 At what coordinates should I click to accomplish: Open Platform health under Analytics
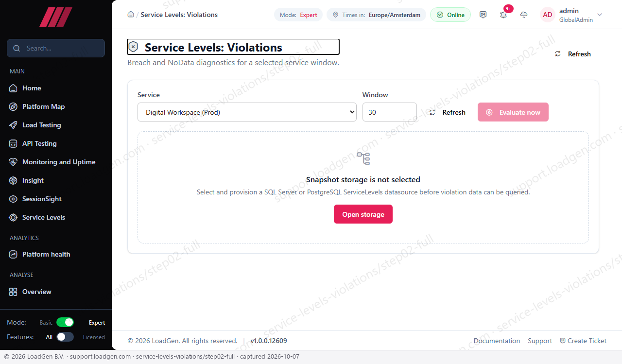click(56, 254)
